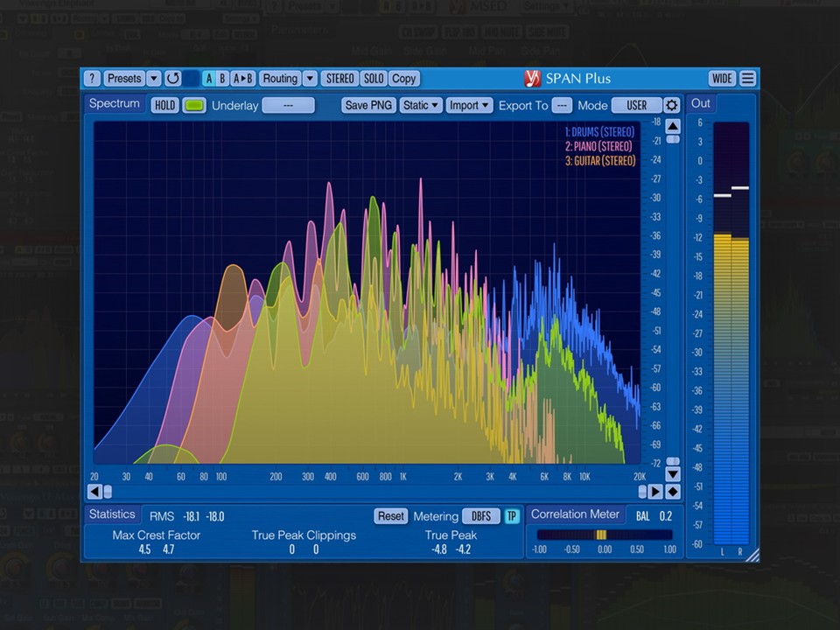
Task: Click the left output level meter
Action: (722, 333)
